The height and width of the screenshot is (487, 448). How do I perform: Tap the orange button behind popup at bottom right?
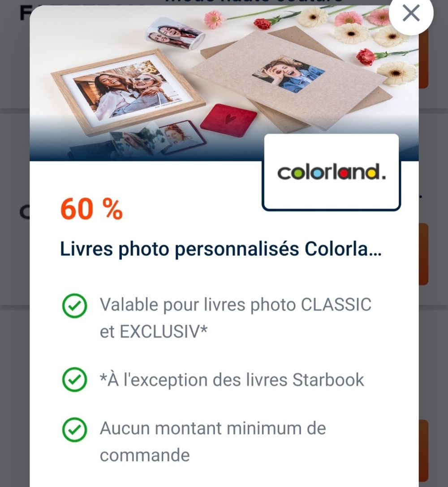(x=423, y=451)
